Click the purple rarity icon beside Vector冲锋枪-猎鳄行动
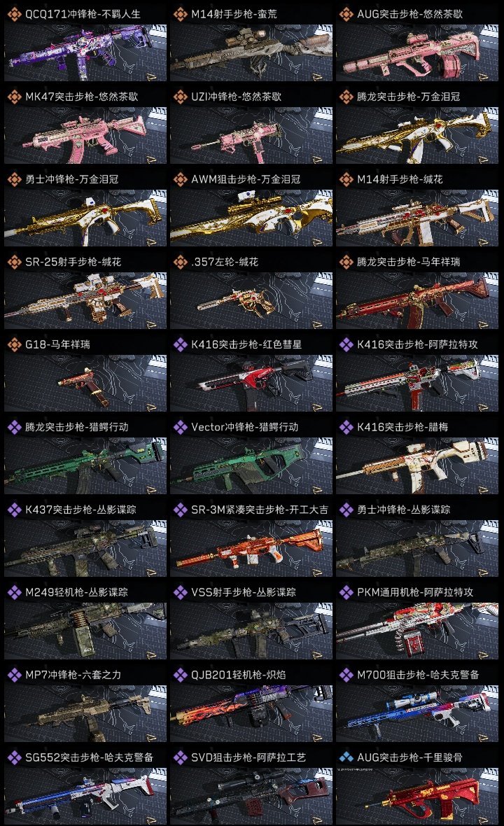 click(180, 427)
